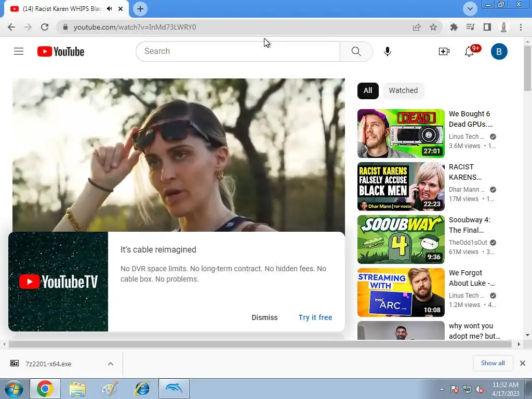Click into the YouTube search field
This screenshot has height=399, width=532.
pos(238,51)
